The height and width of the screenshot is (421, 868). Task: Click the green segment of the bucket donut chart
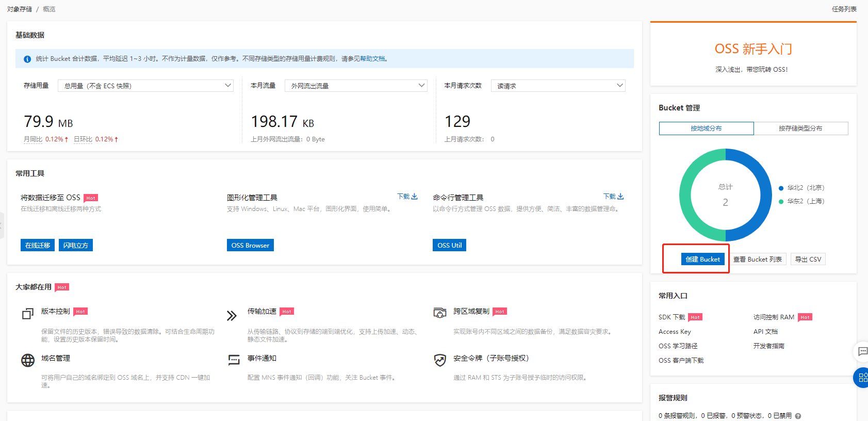[x=685, y=195]
